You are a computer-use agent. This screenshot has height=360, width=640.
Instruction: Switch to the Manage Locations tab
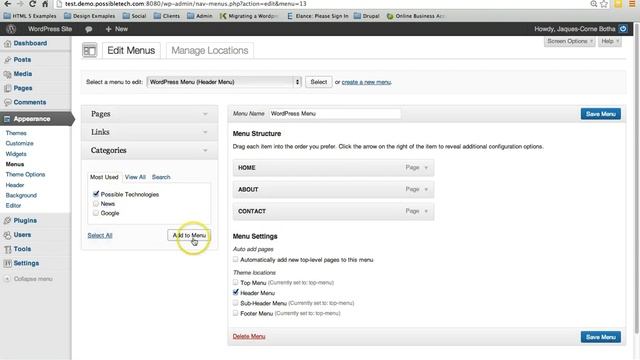click(210, 51)
